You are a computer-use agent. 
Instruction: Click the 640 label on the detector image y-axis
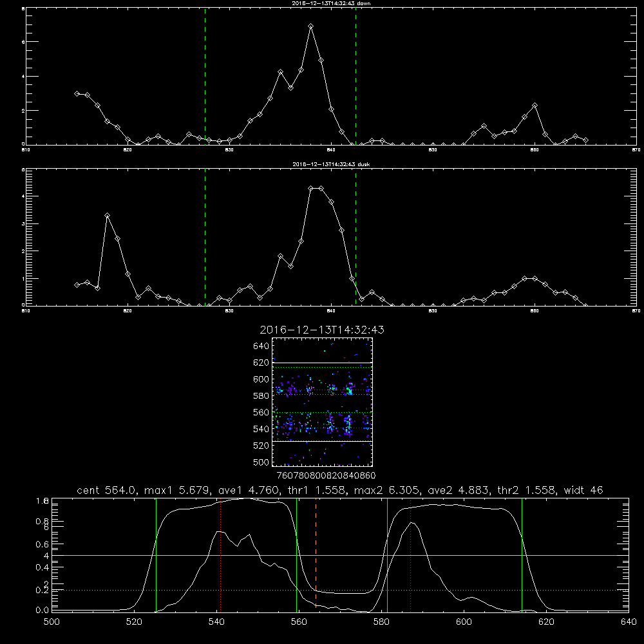click(261, 346)
